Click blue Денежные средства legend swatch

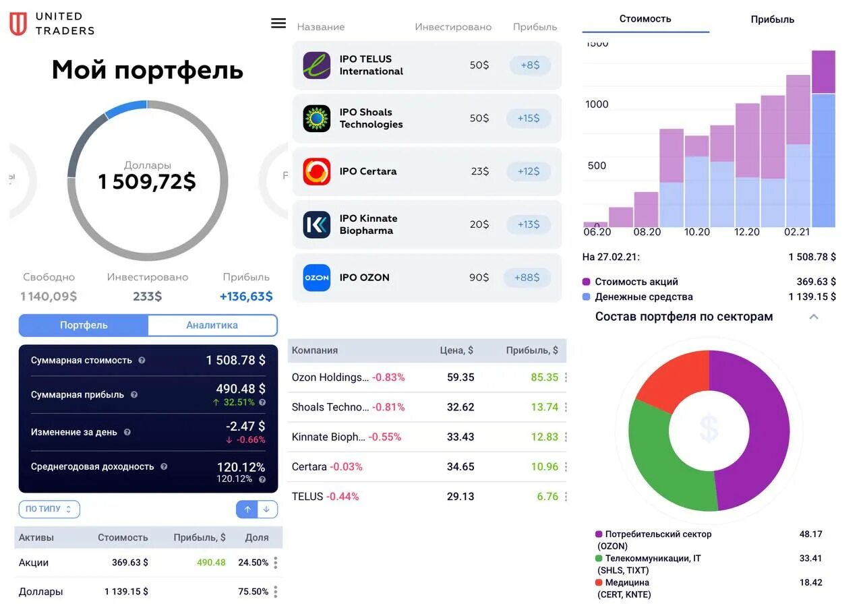[x=586, y=297]
